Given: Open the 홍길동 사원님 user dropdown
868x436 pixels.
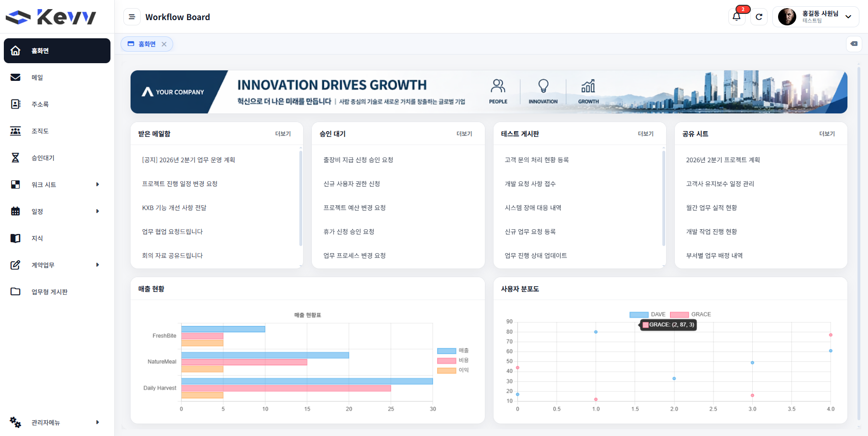Looking at the screenshot, I should pos(815,17).
